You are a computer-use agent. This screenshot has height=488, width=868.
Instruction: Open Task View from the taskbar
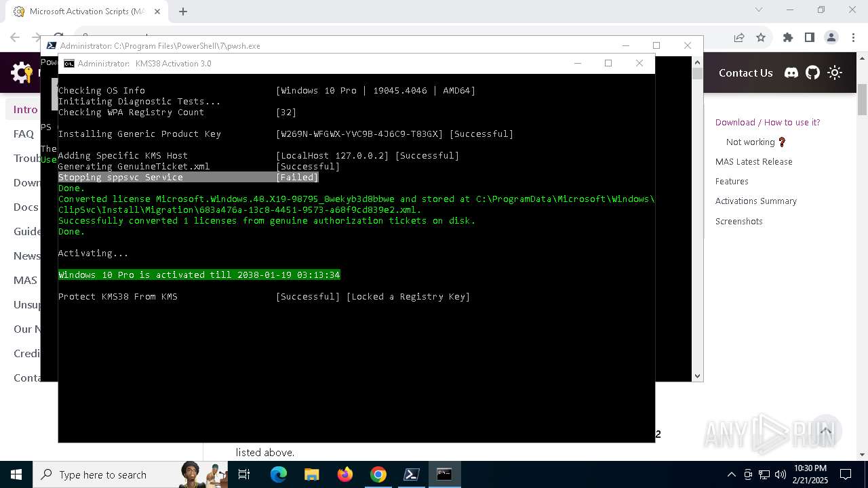[x=244, y=474]
